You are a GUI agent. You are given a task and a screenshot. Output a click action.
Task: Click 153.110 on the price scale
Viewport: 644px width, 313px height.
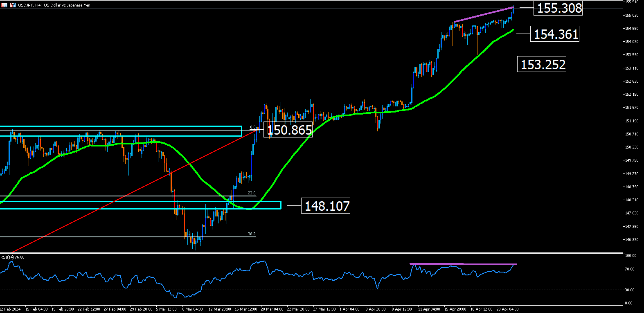click(632, 68)
